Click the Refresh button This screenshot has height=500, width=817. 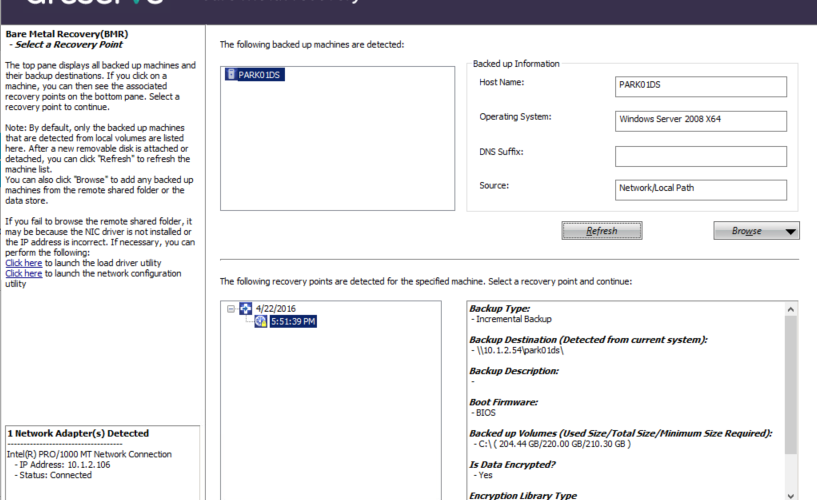coord(602,231)
